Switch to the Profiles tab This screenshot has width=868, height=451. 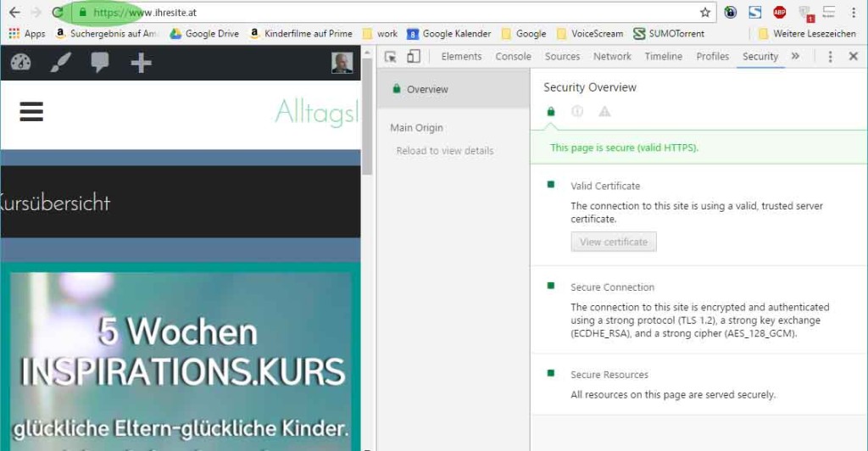click(712, 57)
